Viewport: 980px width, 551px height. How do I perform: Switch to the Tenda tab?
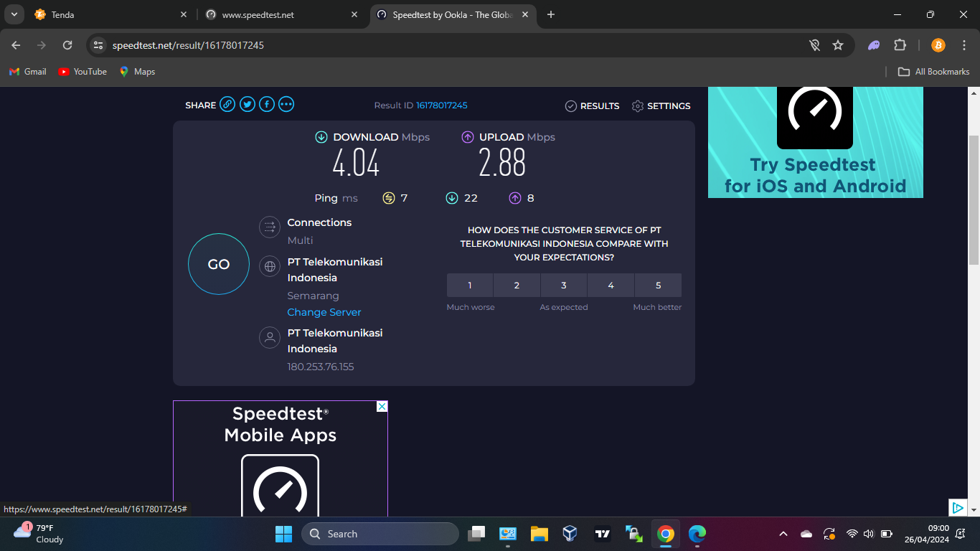tap(111, 14)
